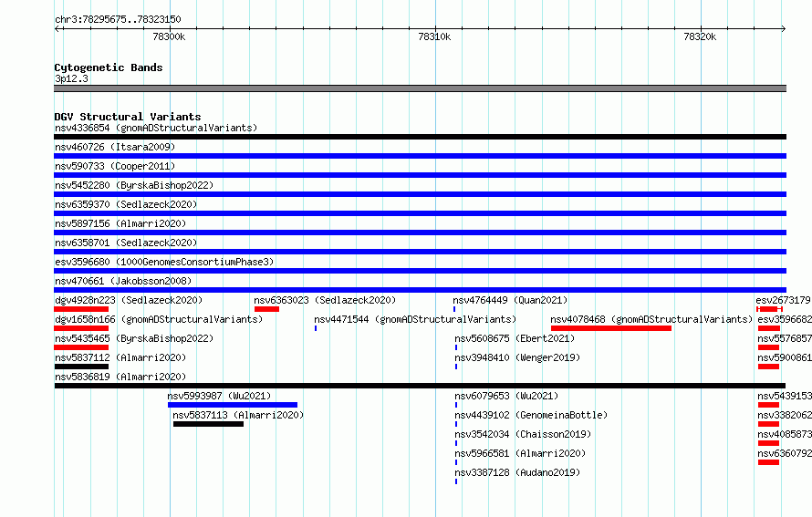The width and height of the screenshot is (812, 517).
Task: Select the nsv4471544 (gnomADStructuralVariants) label
Action: click(x=415, y=319)
